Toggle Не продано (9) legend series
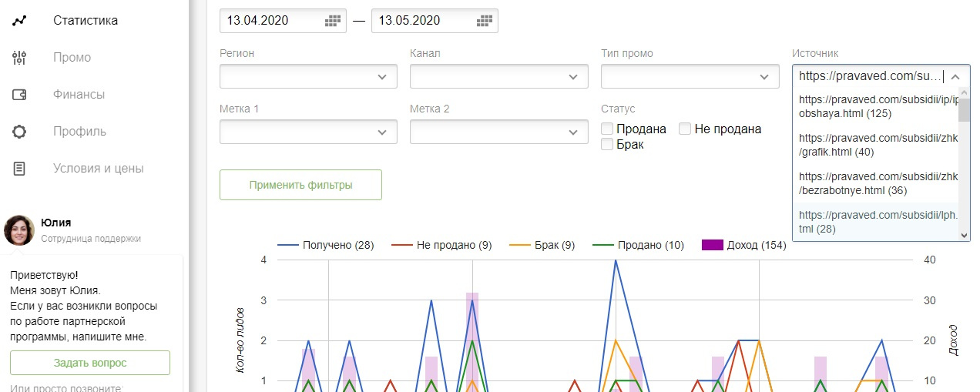 coord(441,245)
